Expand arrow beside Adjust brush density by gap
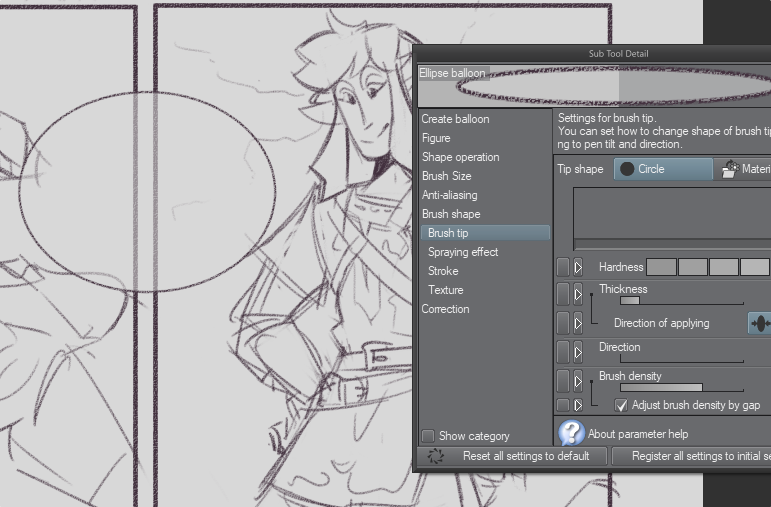The image size is (771, 507). (578, 405)
